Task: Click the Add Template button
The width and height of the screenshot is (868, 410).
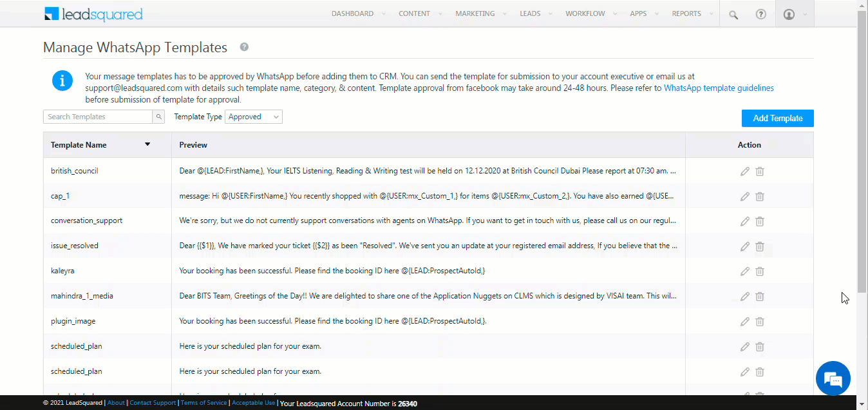Action: click(x=778, y=118)
